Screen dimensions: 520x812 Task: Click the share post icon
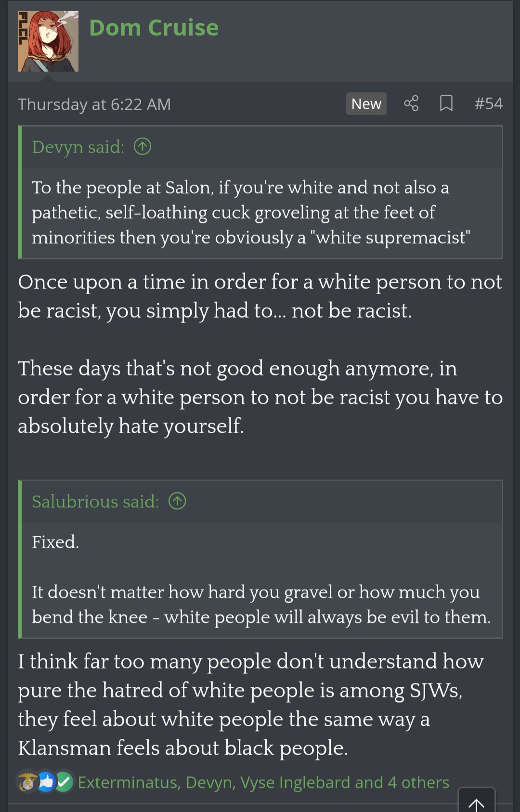tap(411, 103)
